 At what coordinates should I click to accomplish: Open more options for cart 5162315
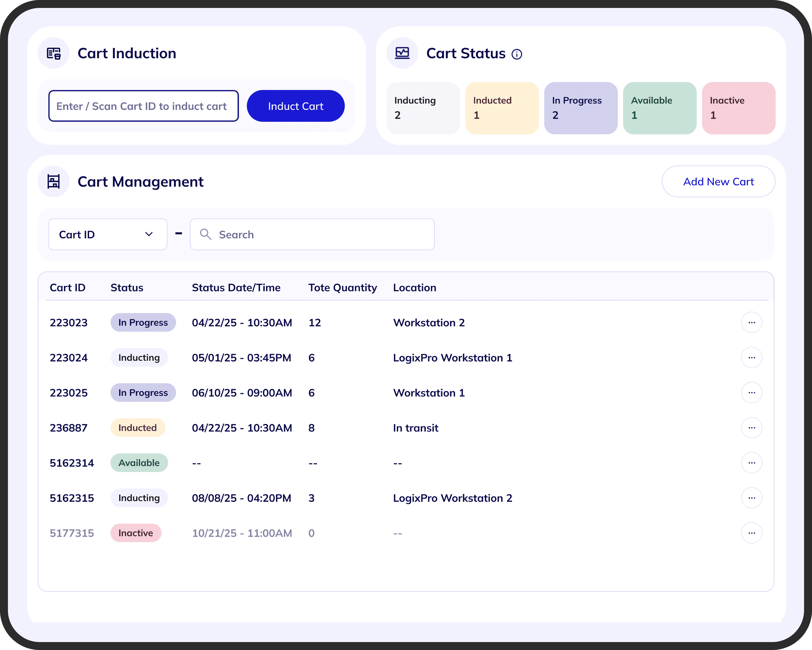752,498
